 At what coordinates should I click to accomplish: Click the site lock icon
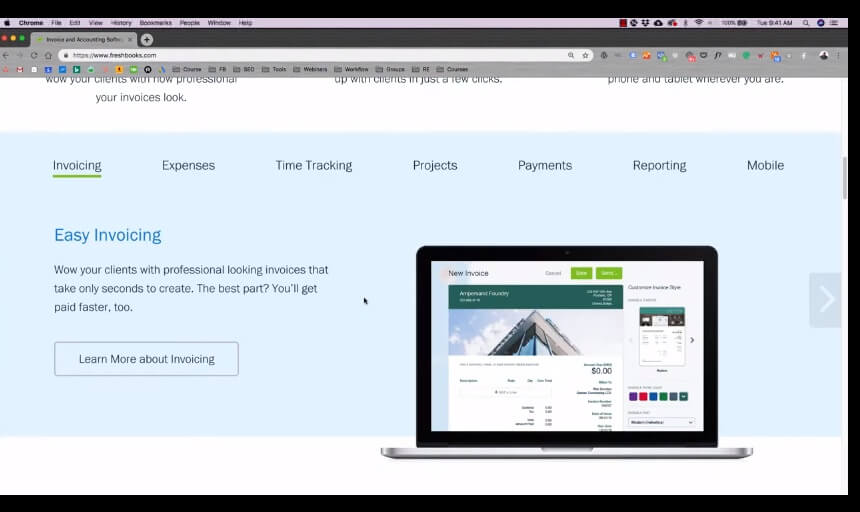[x=66, y=55]
